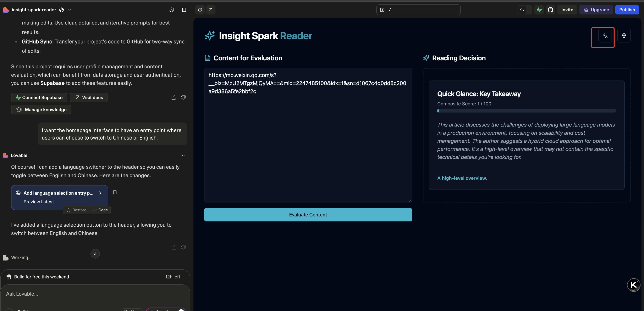This screenshot has height=311, width=644.
Task: Open the GitHub integration icon
Action: (x=550, y=10)
